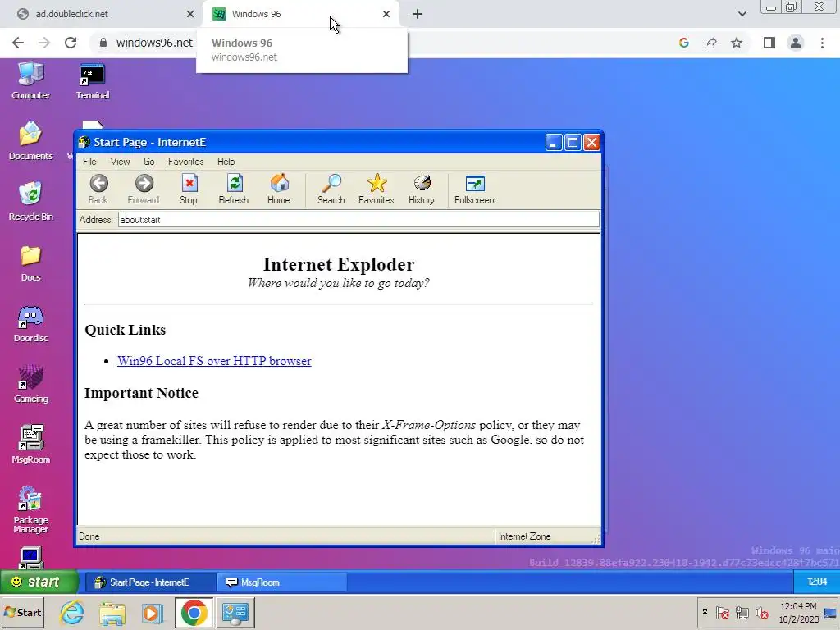Click the Forward arrow in InternetE toolbar

[x=144, y=189]
